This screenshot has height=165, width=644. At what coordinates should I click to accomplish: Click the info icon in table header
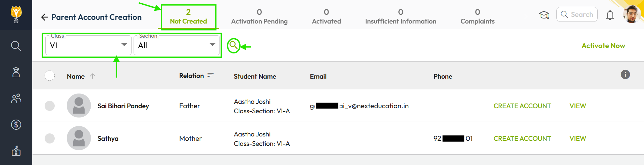point(625,75)
